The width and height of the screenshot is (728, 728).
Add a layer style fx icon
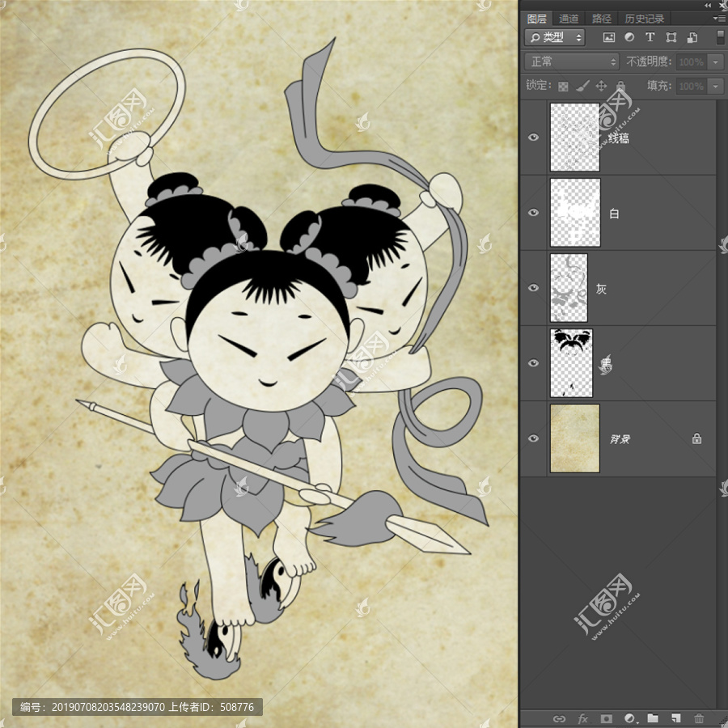(582, 719)
